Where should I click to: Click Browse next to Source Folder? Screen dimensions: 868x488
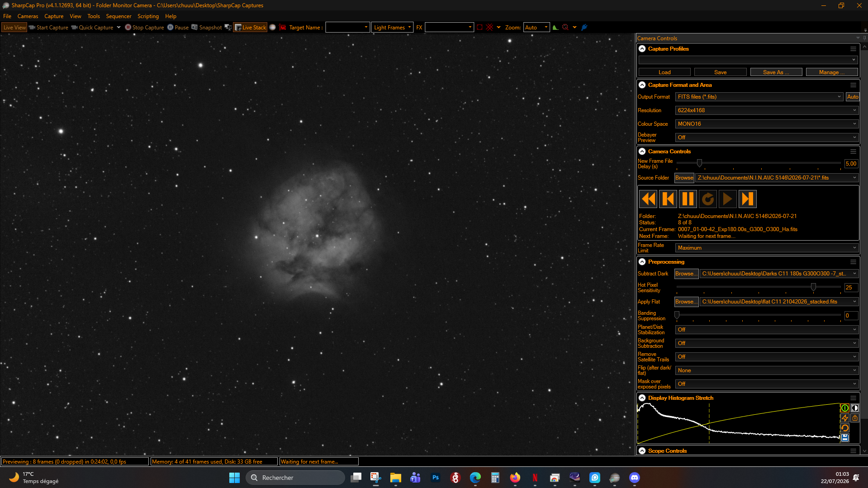click(x=684, y=178)
